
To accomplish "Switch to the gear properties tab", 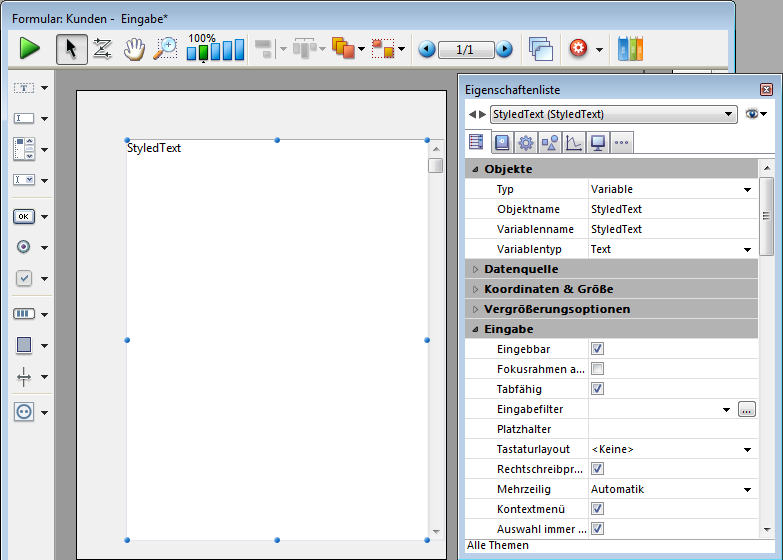I will (525, 142).
